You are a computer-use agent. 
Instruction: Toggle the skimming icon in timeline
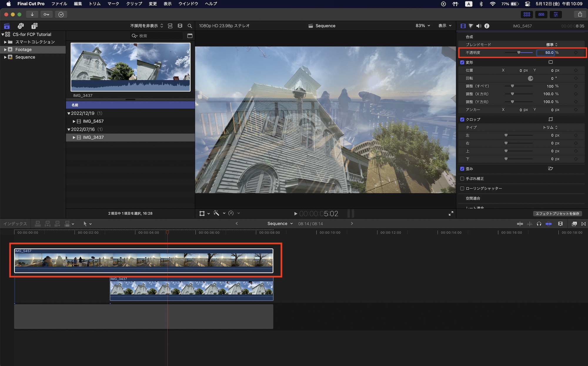520,224
